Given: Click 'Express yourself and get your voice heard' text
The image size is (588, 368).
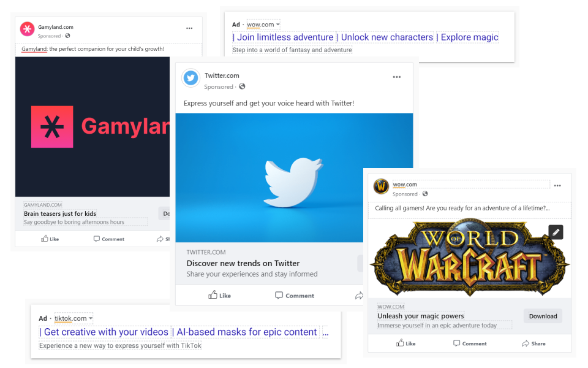Looking at the screenshot, I should [269, 103].
